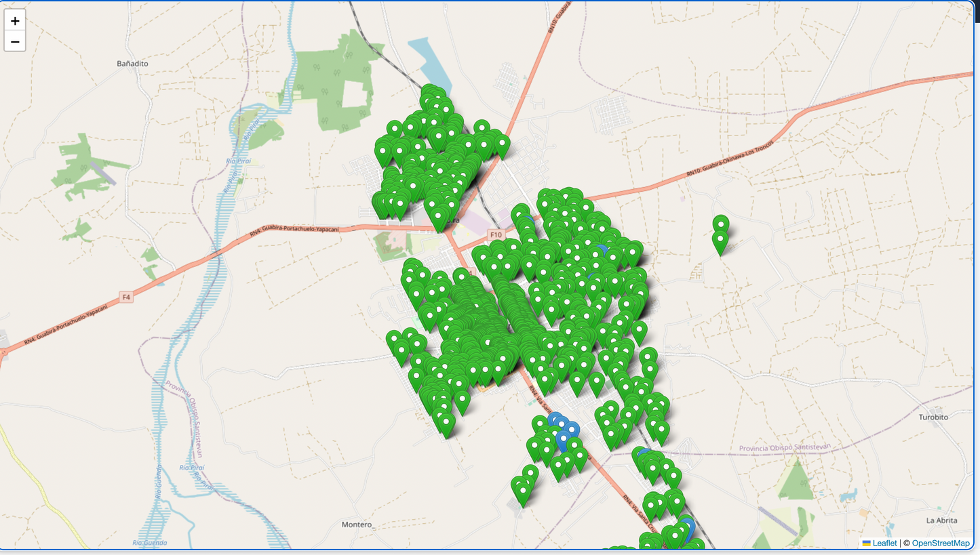The height and width of the screenshot is (555, 980).
Task: Select the rightmost blue marker in the southern blue group
Action: coord(572,430)
